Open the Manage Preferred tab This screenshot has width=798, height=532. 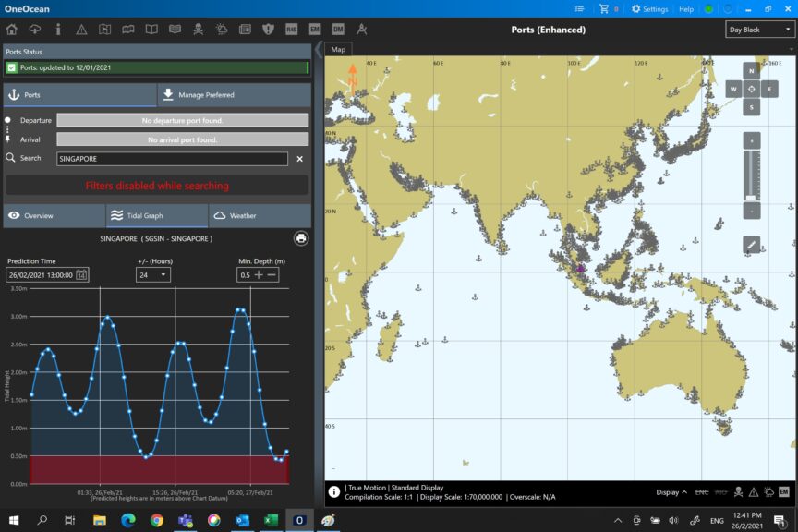(x=235, y=95)
